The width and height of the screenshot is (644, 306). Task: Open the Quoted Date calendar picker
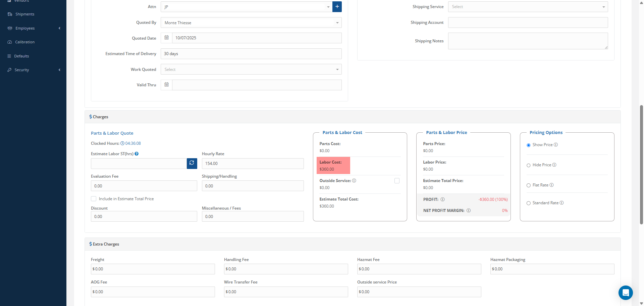tap(166, 38)
